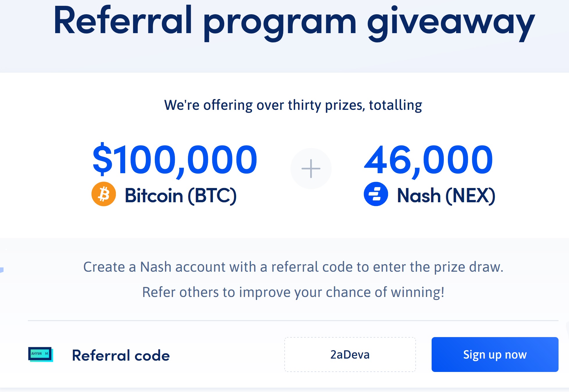Click the Bitcoin (BTC) label
The width and height of the screenshot is (569, 392).
pyautogui.click(x=181, y=195)
